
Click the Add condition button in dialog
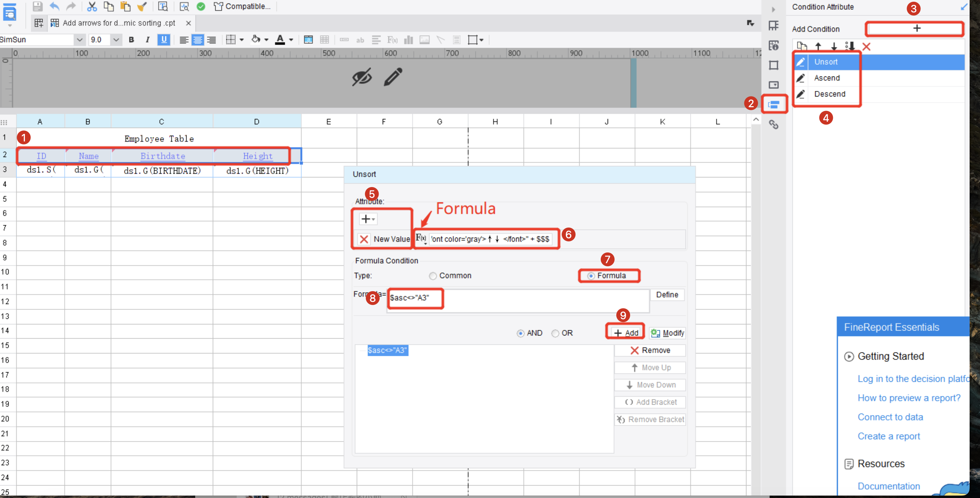tap(626, 333)
